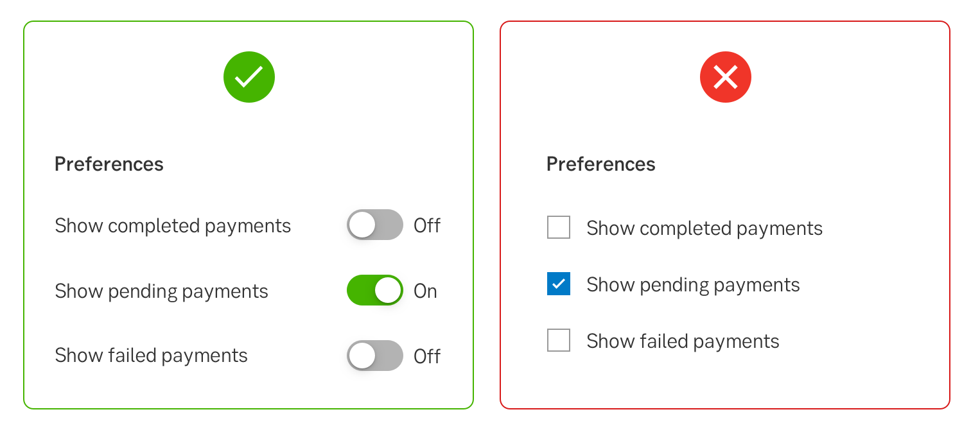Tick the Show failed payments checkbox
Image resolution: width=980 pixels, height=430 pixels.
coord(559,340)
